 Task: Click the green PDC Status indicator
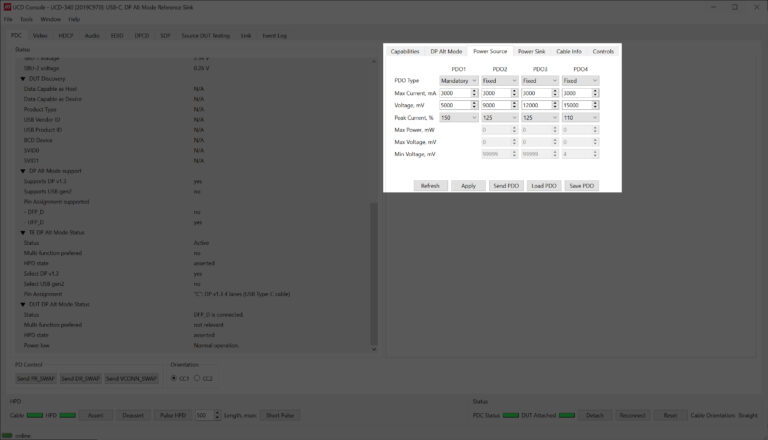(510, 414)
